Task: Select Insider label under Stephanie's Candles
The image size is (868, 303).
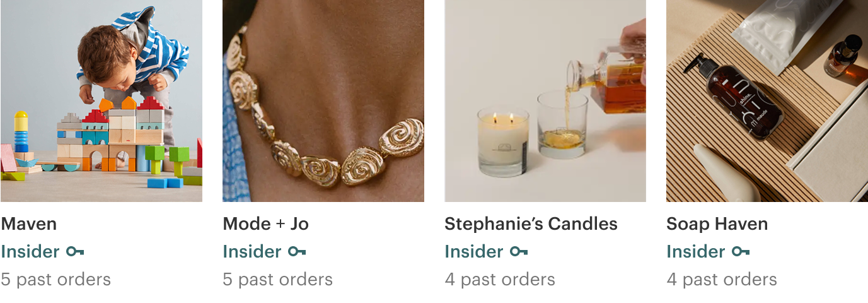Action: point(474,252)
